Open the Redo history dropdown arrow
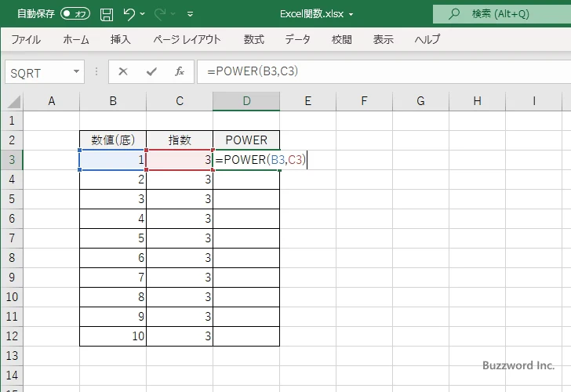This screenshot has height=392, width=571. [x=173, y=14]
